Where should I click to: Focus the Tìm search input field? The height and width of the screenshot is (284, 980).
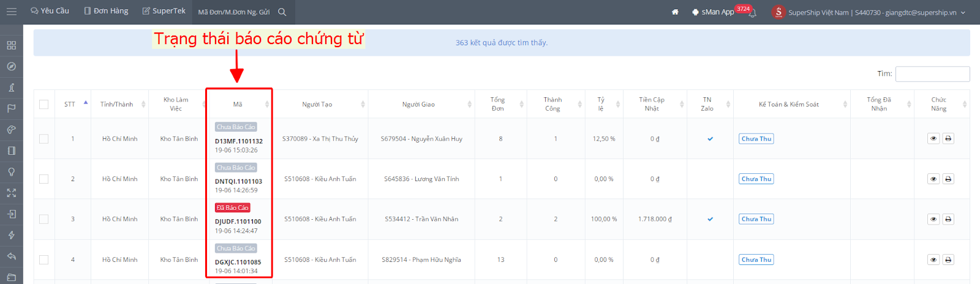point(932,74)
